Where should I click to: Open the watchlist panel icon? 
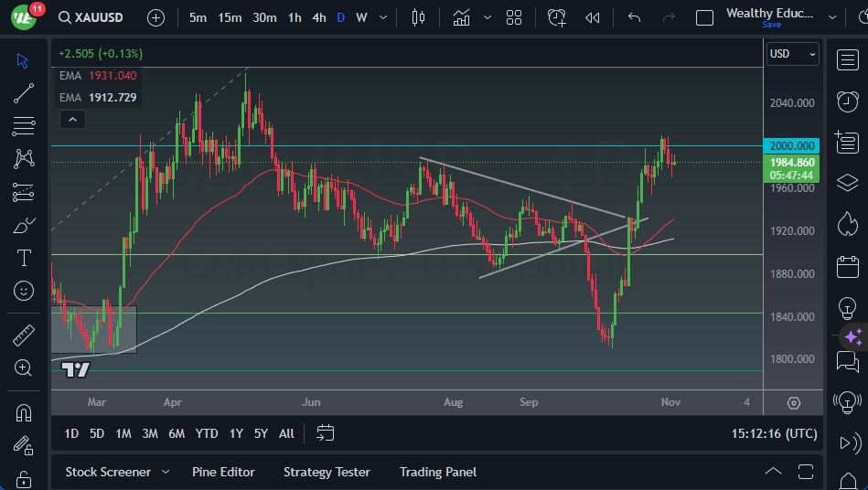pos(848,59)
